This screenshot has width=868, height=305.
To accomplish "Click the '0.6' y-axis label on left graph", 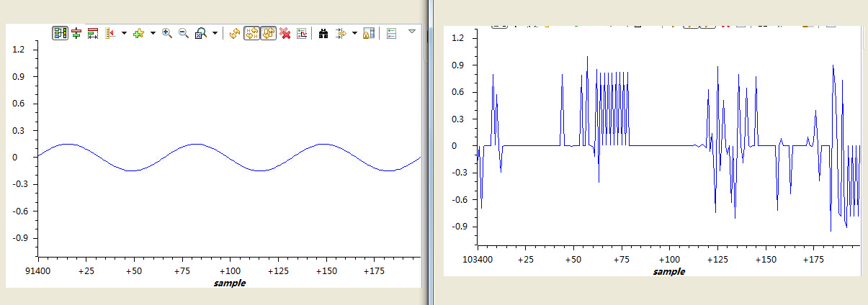I will (x=19, y=104).
